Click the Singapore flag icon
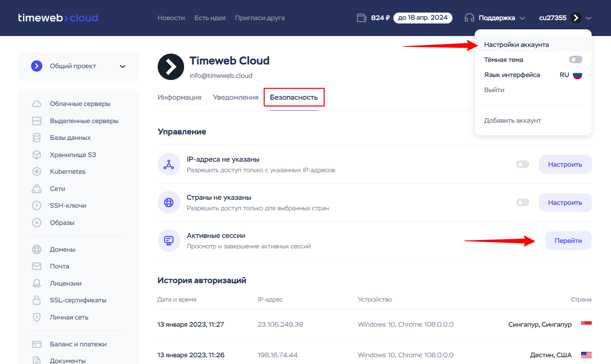Viewport: 611px width, 364px height. 586,323
